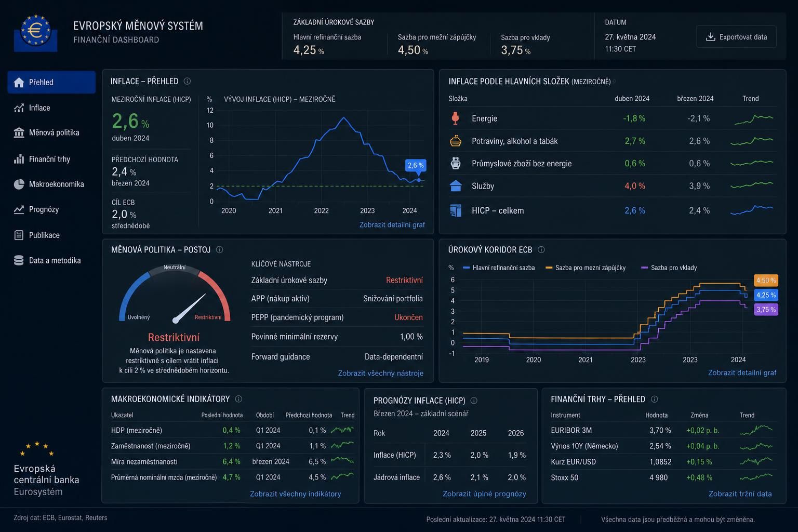Click info icon beside Měnová politika – postoj
The height and width of the screenshot is (532, 798).
coord(219,249)
